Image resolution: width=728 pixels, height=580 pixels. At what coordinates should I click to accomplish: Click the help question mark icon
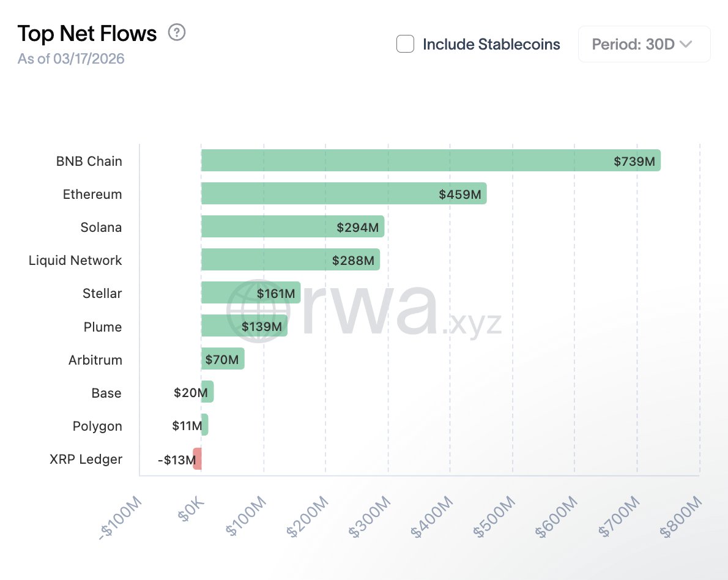(177, 32)
